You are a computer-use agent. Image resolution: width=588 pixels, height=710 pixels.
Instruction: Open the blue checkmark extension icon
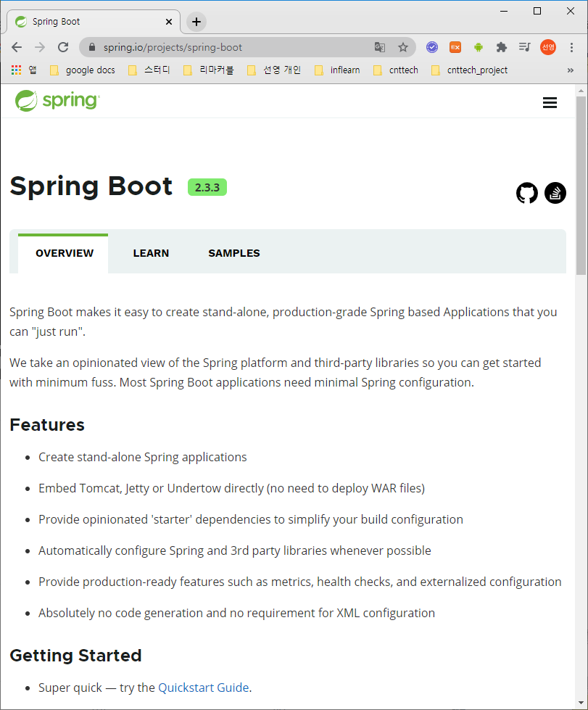pyautogui.click(x=432, y=47)
